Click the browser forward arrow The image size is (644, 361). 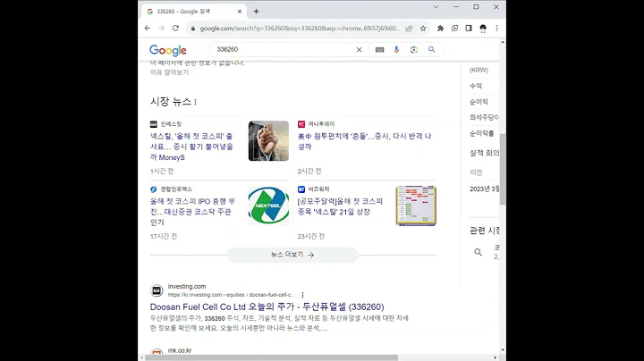click(x=161, y=28)
